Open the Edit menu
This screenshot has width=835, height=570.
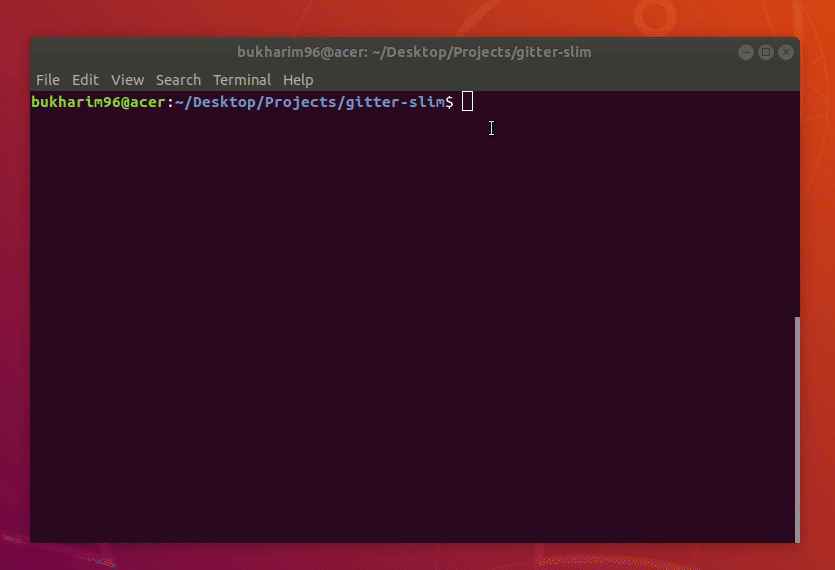point(85,80)
